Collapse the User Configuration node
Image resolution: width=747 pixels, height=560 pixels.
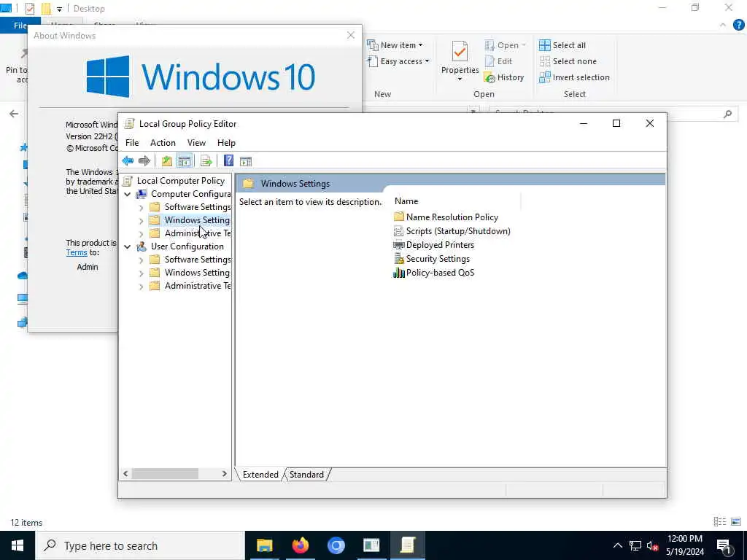pos(128,246)
